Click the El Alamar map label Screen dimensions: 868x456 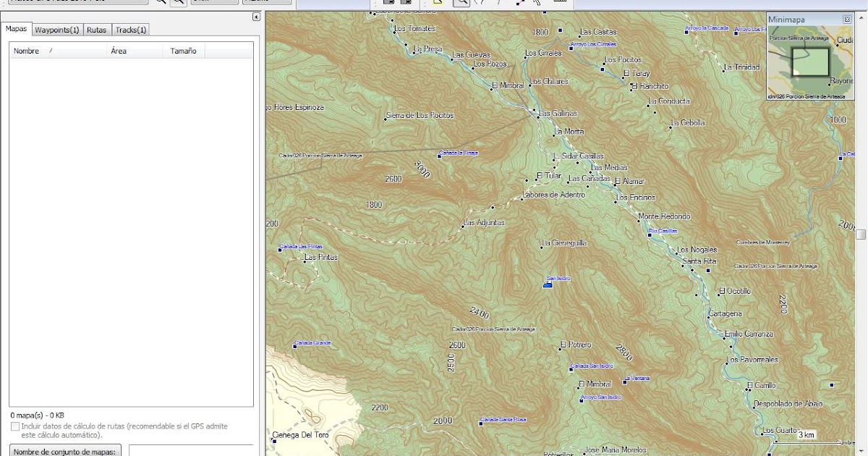pyautogui.click(x=629, y=181)
